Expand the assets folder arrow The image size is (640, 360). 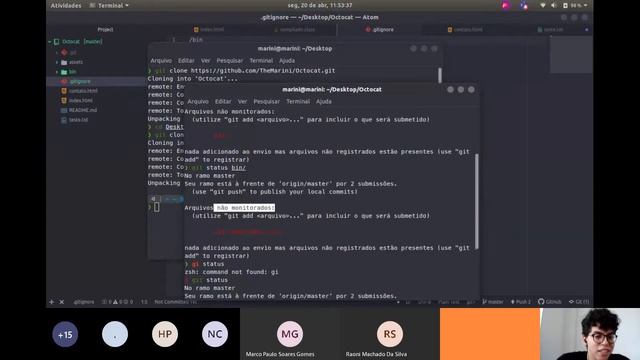57,62
